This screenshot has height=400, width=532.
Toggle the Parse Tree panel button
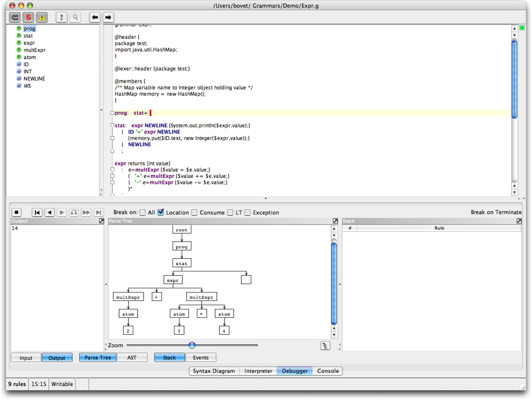pos(98,358)
